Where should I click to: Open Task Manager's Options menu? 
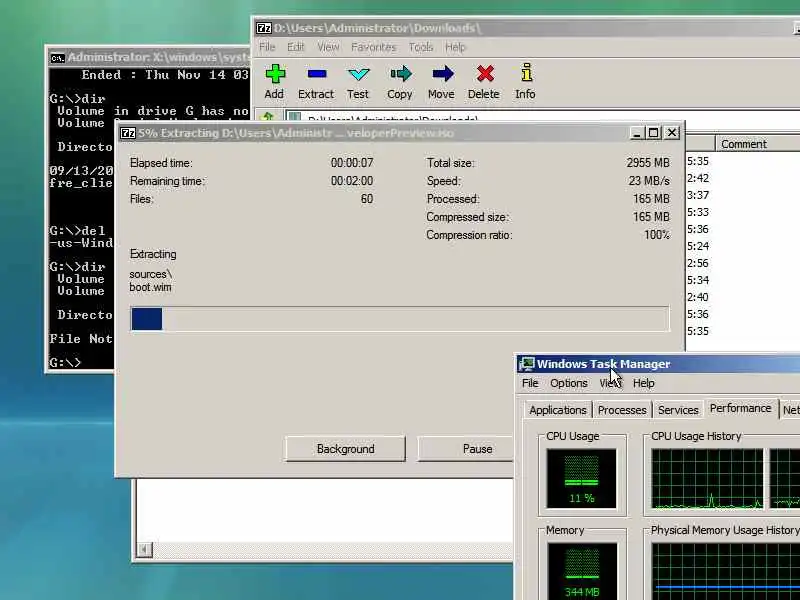point(568,383)
